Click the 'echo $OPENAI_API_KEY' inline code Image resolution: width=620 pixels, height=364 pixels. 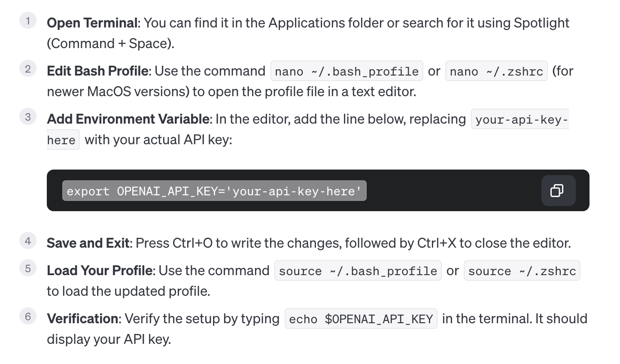pyautogui.click(x=361, y=319)
